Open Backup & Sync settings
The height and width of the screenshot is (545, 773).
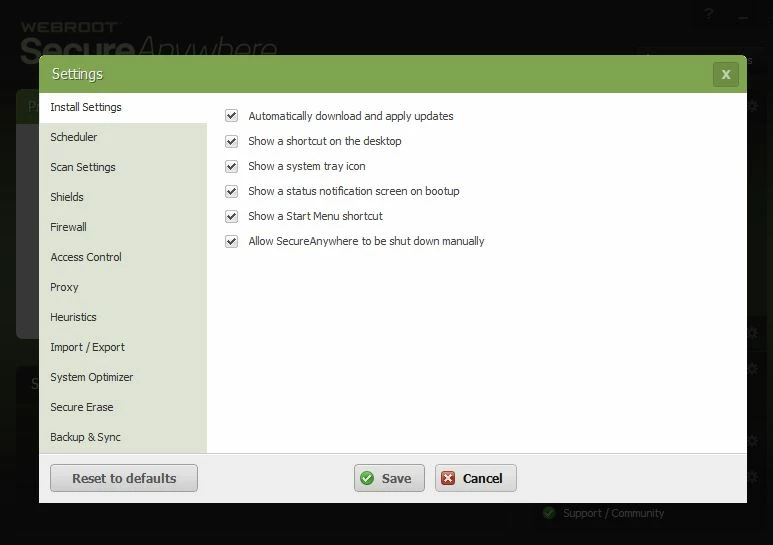pos(123,438)
